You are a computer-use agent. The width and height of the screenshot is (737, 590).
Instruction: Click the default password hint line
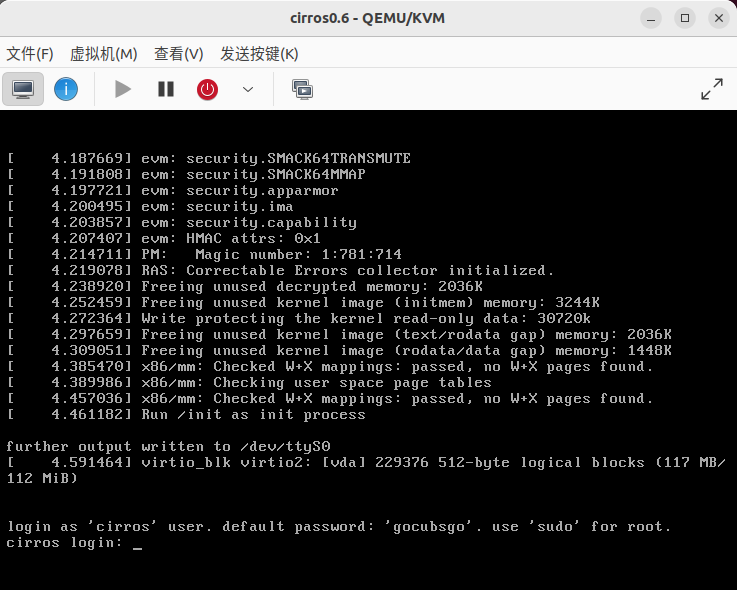pyautogui.click(x=338, y=527)
